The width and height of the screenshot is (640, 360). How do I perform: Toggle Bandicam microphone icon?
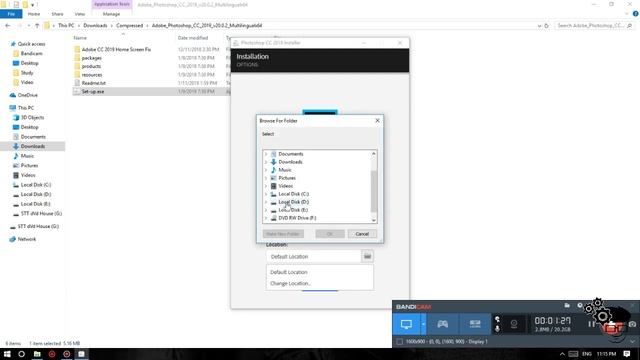pos(497,329)
